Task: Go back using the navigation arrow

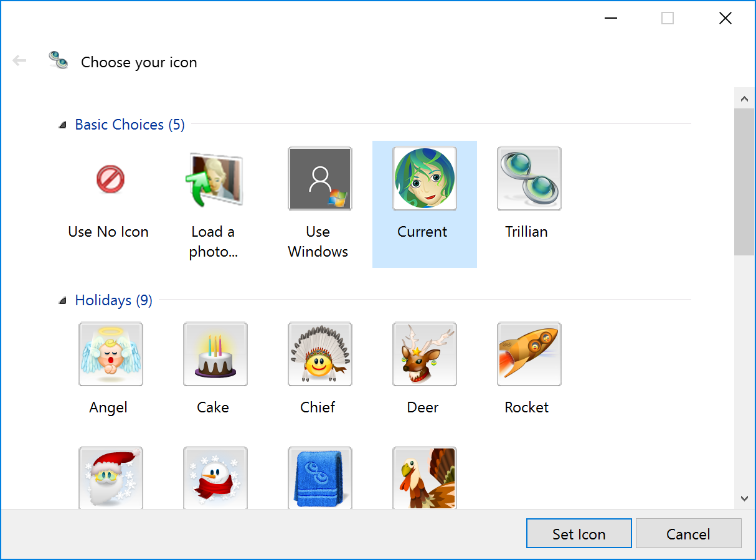Action: coord(19,60)
